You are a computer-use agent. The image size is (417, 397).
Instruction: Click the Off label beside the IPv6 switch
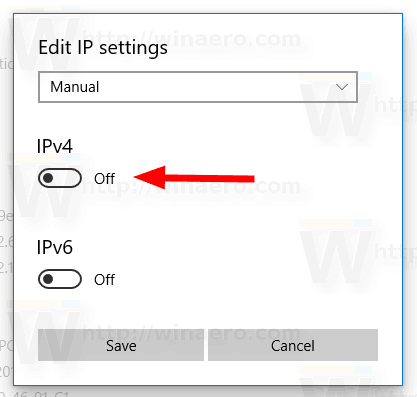(x=104, y=280)
